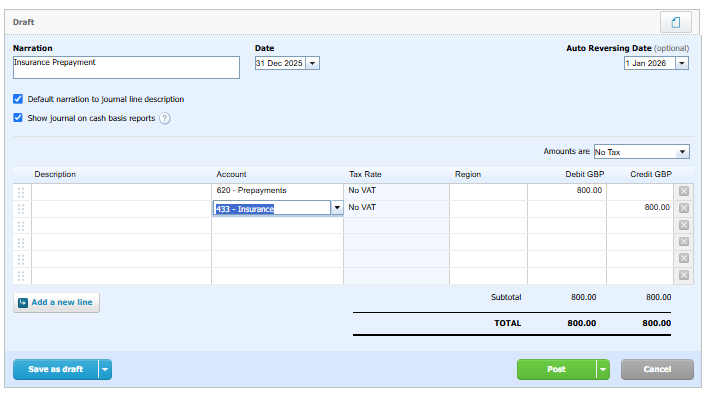707x398 pixels.
Task: Delete the 620 - Prepayments journal line
Action: pyautogui.click(x=684, y=191)
